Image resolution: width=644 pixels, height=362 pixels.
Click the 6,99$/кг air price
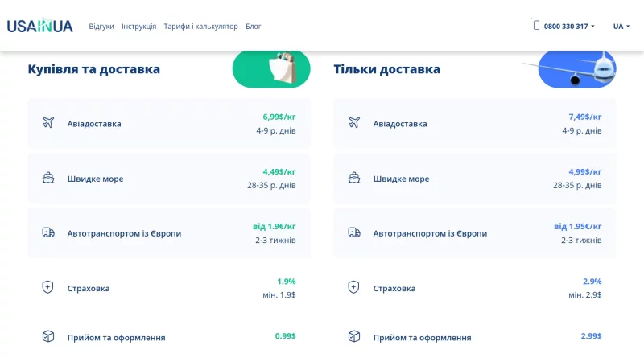(x=279, y=117)
